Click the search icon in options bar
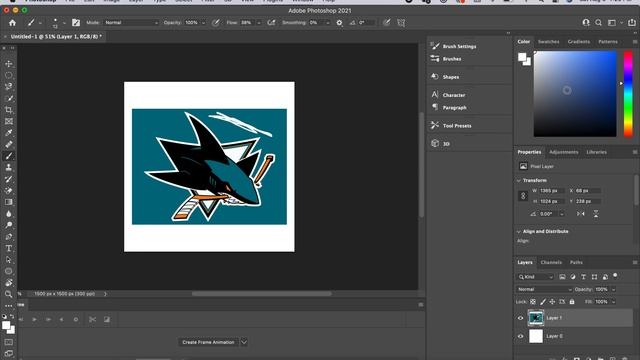Image resolution: width=640 pixels, height=360 pixels. coord(598,23)
